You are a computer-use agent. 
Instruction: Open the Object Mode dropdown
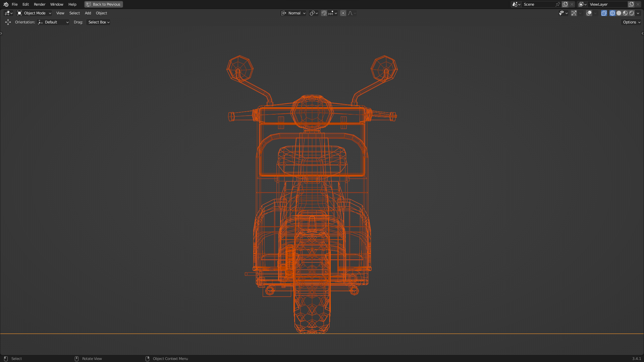coord(34,13)
